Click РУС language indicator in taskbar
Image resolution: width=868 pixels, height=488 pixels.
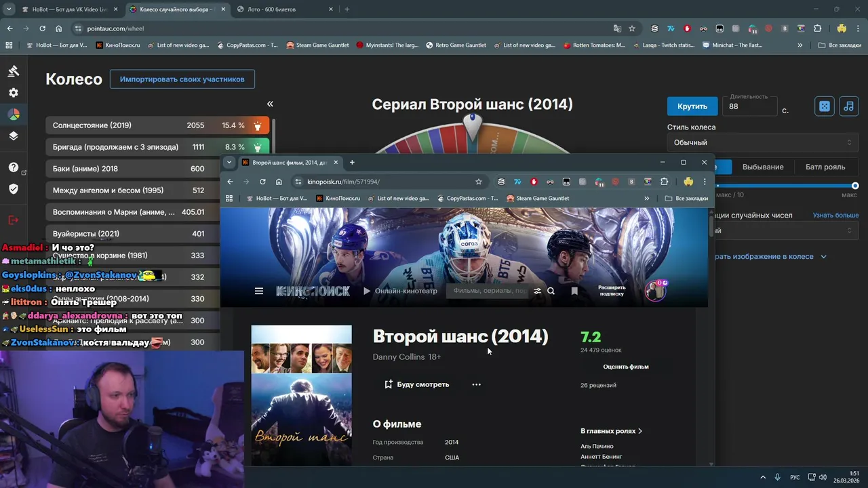[x=795, y=477]
